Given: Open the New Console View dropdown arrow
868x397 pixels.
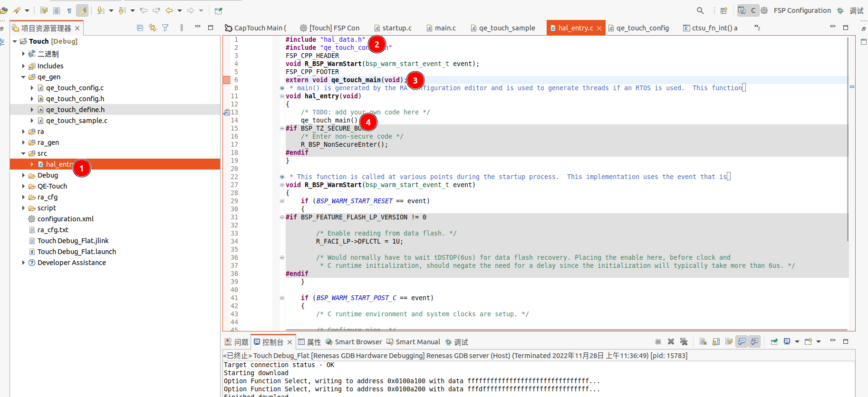Looking at the screenshot, I should pyautogui.click(x=819, y=341).
